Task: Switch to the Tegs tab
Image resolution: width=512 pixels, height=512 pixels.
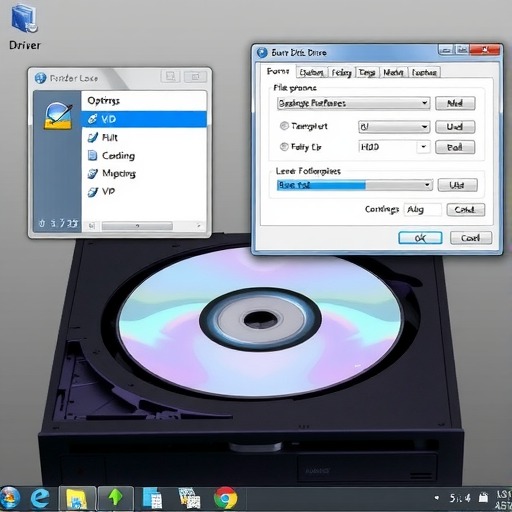Action: (367, 72)
